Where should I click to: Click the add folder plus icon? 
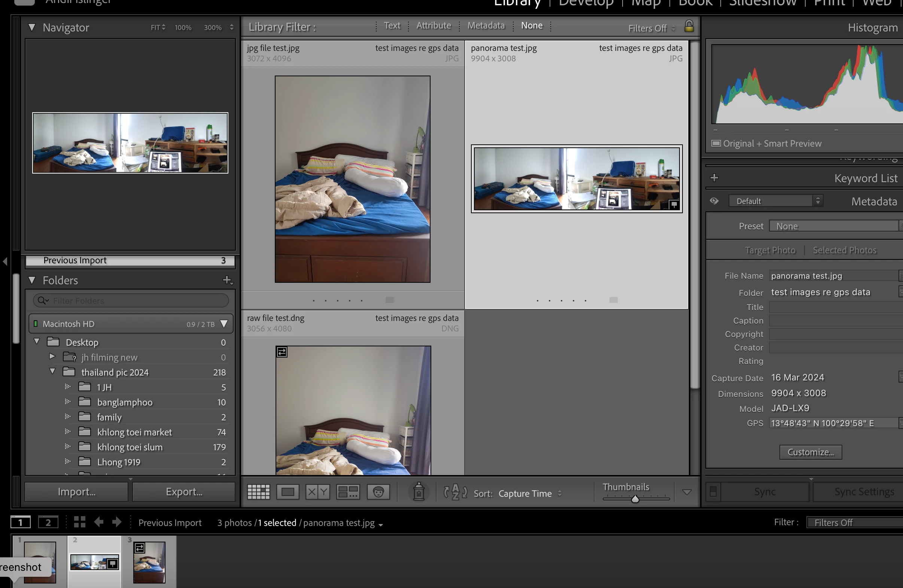[x=227, y=280]
